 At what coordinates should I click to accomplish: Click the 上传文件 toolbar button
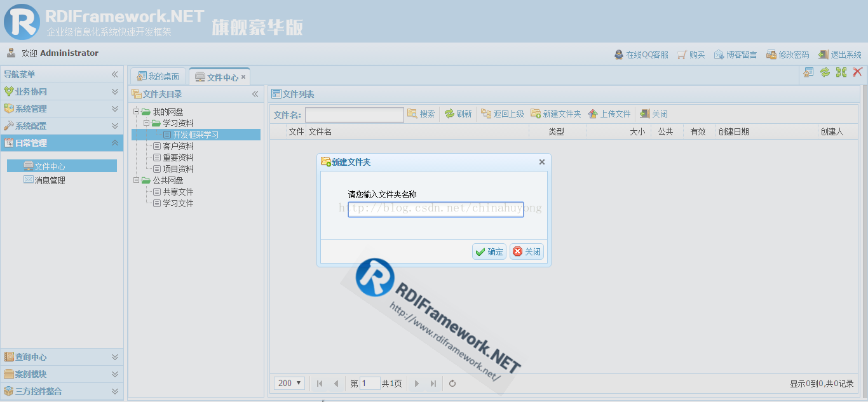point(609,114)
